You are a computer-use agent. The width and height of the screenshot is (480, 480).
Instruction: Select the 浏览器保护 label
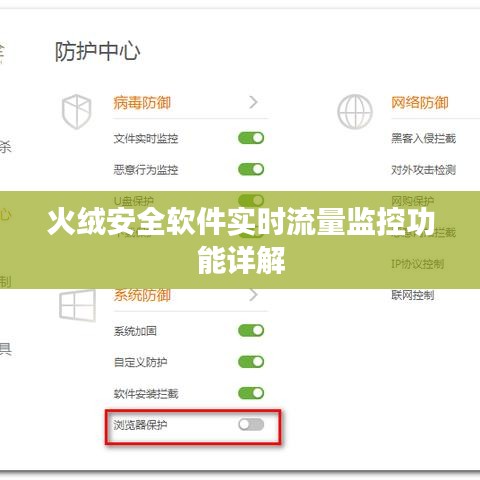click(140, 425)
